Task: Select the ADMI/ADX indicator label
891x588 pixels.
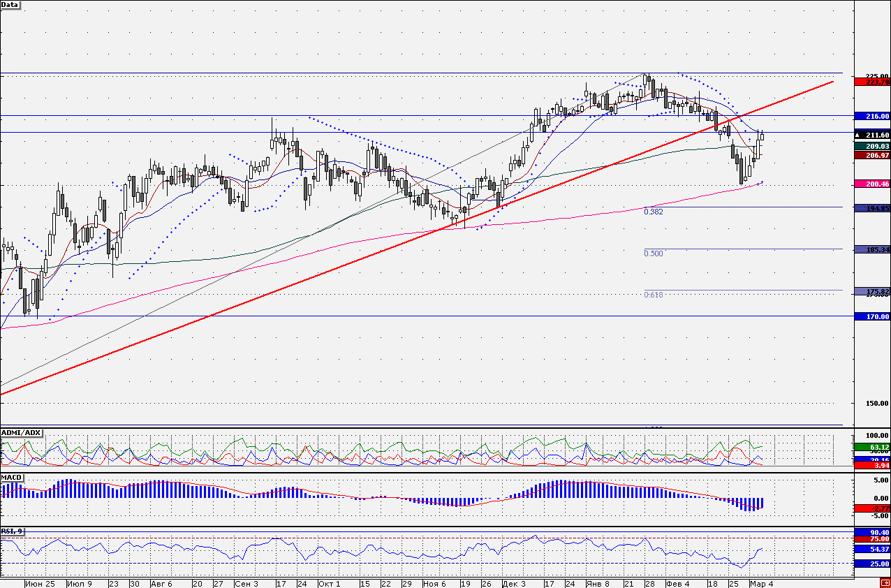Action: tap(21, 433)
